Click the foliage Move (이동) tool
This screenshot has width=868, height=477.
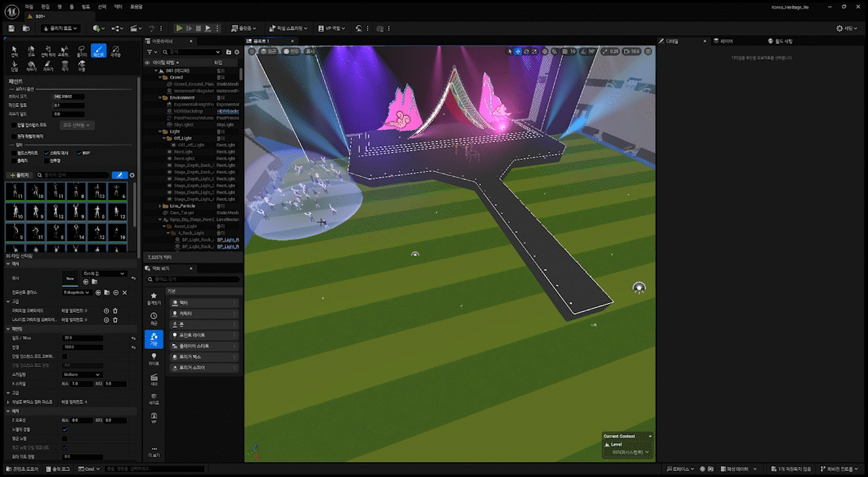click(82, 66)
